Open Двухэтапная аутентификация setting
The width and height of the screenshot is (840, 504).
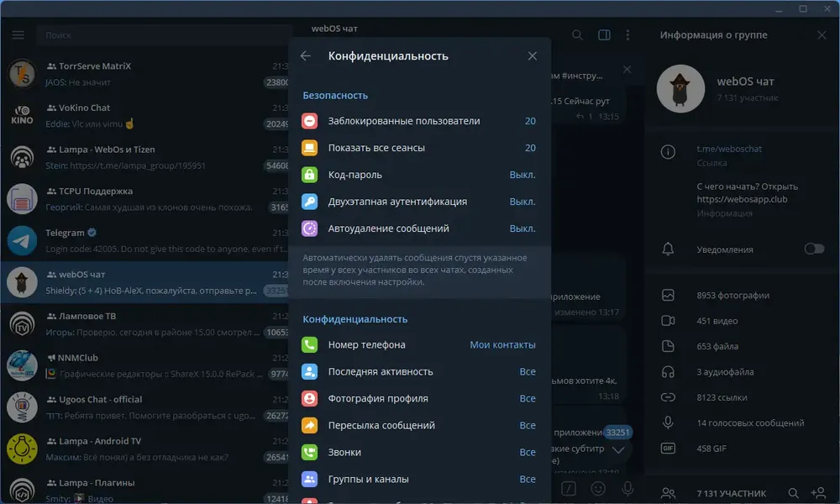click(419, 202)
